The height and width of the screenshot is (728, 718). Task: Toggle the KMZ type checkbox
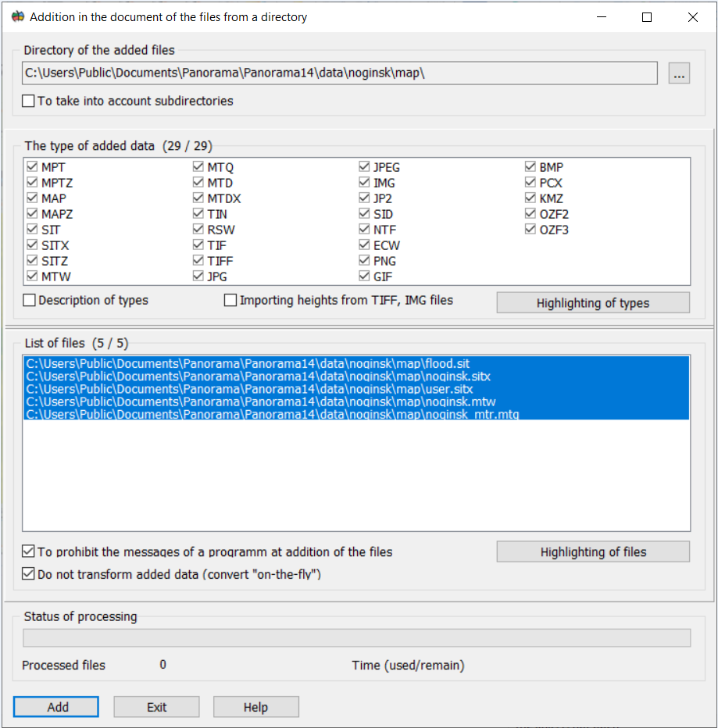531,198
